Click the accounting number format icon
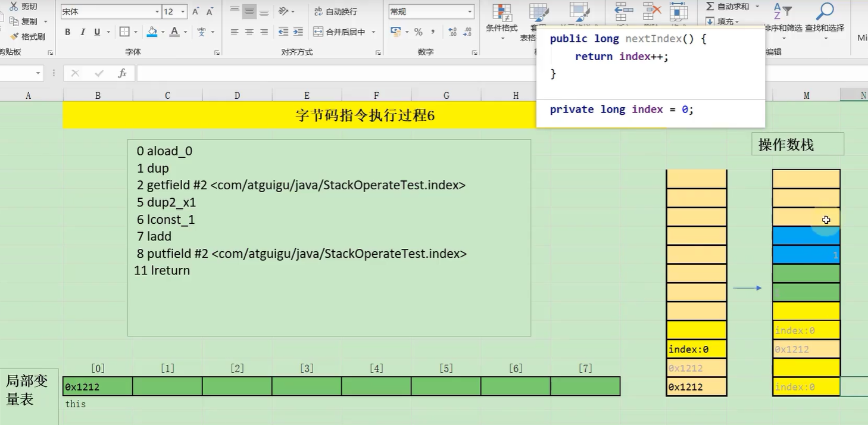868x425 pixels. (x=395, y=32)
